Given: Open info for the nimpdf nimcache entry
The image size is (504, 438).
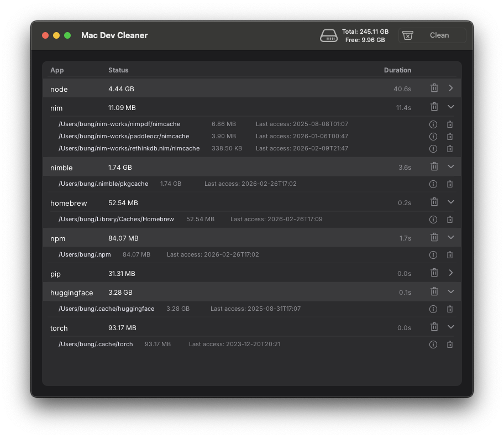Looking at the screenshot, I should coord(433,124).
